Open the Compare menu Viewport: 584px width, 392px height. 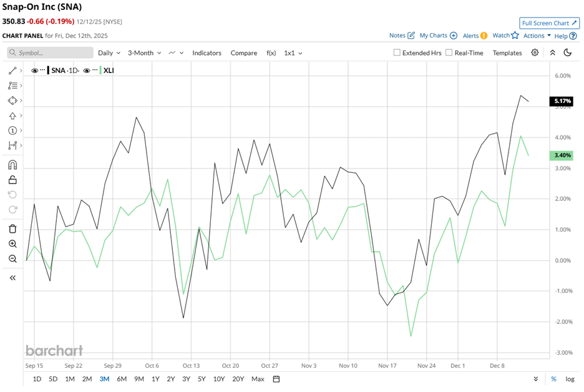click(243, 53)
